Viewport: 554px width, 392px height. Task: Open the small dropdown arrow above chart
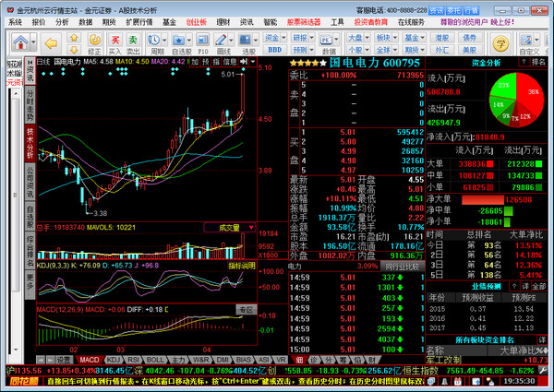point(253,62)
